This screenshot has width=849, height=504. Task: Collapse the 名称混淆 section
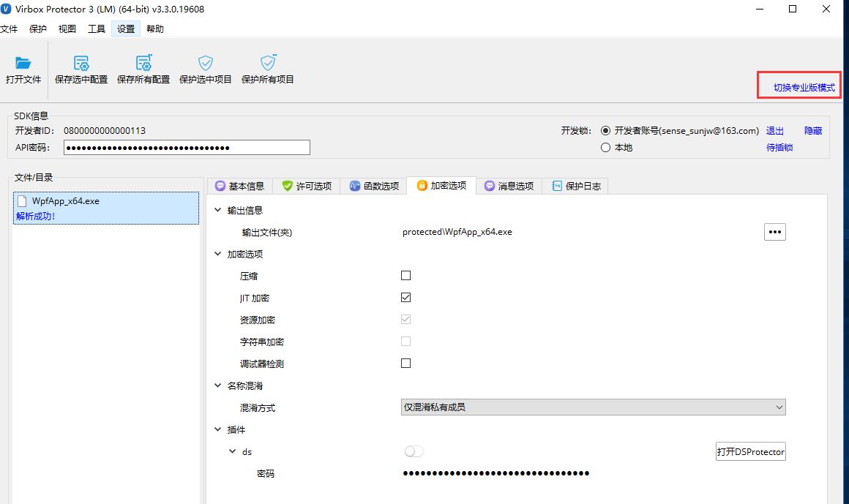[217, 385]
